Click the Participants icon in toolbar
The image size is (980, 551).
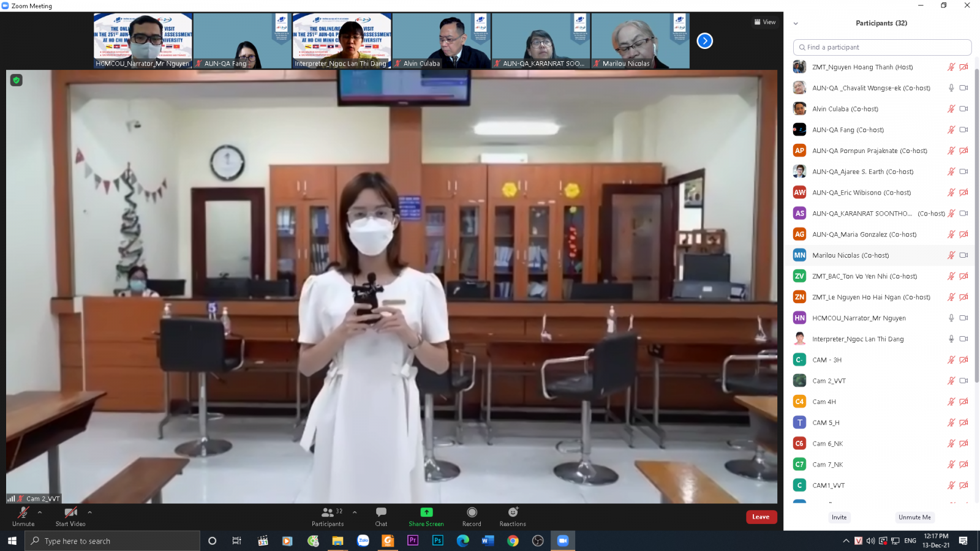pyautogui.click(x=328, y=512)
